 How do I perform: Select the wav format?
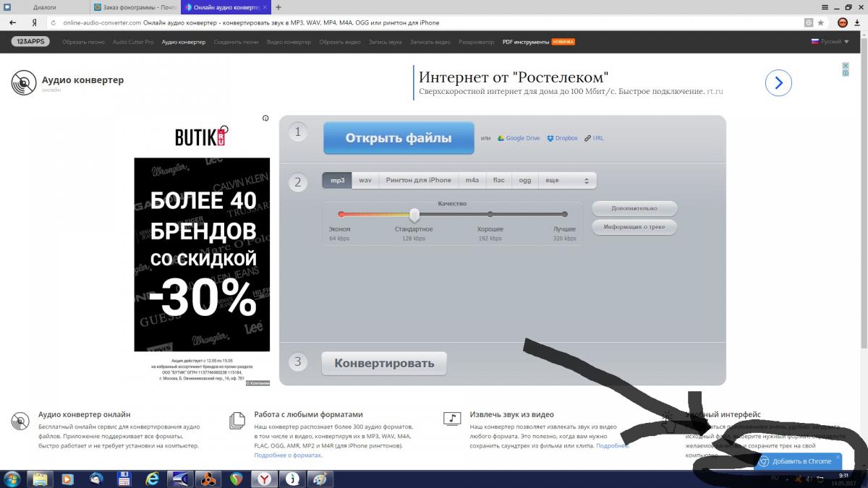(365, 180)
